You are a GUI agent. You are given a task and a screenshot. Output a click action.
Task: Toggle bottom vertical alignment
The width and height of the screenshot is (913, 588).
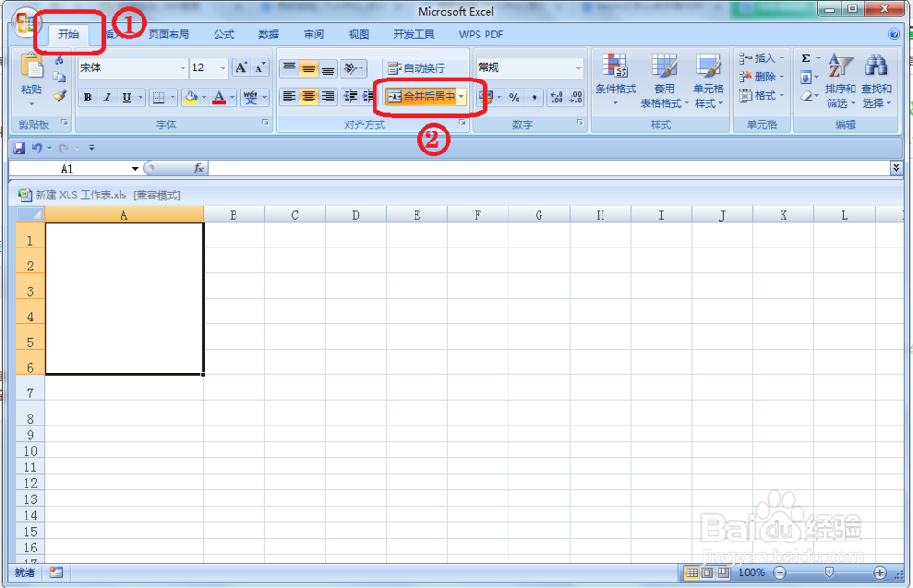click(329, 68)
